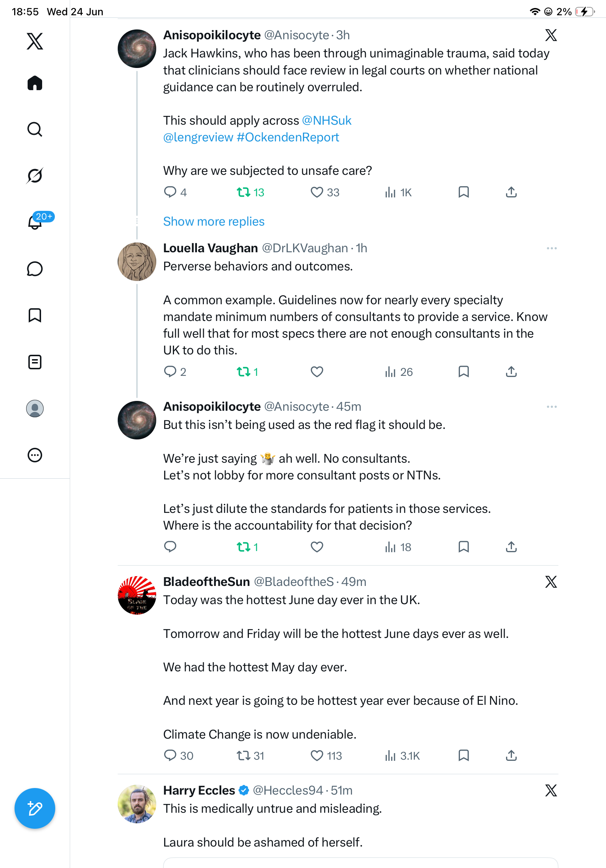Open Search from the sidebar
Viewport: 606px width, 868px height.
tap(35, 129)
